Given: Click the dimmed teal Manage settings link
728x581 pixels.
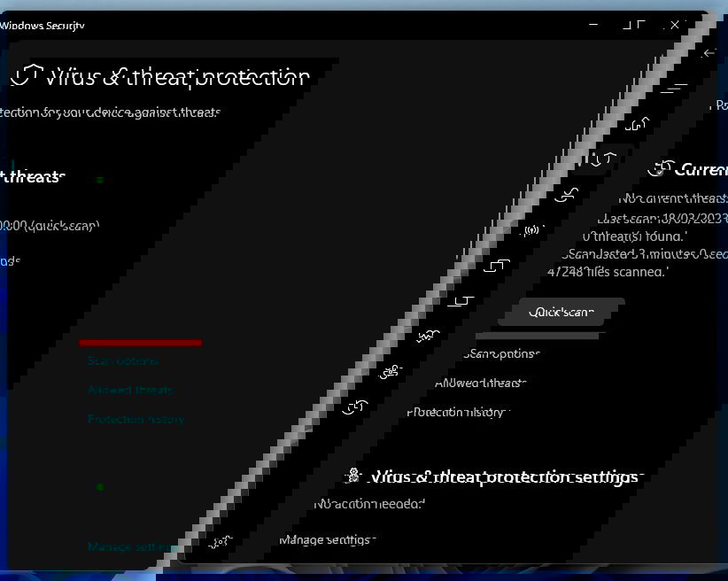Looking at the screenshot, I should tap(132, 547).
